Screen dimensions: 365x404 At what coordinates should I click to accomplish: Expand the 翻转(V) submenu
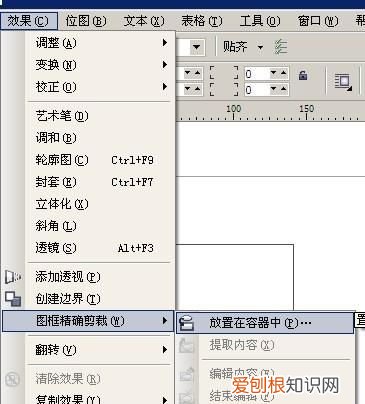point(100,350)
